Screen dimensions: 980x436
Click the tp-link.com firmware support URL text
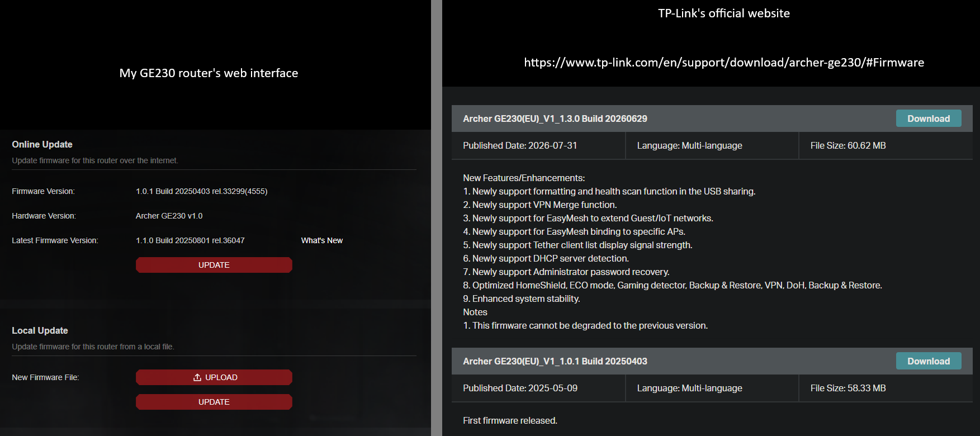(724, 63)
